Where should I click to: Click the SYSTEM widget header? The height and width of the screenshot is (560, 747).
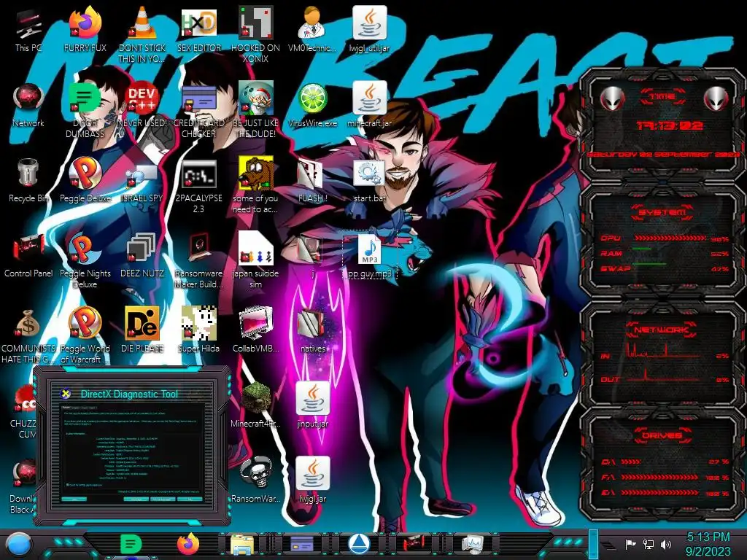point(662,212)
